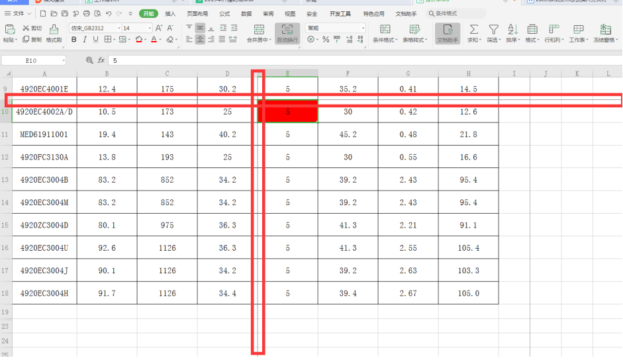
Task: Click the fx insert function icon
Action: 101,60
